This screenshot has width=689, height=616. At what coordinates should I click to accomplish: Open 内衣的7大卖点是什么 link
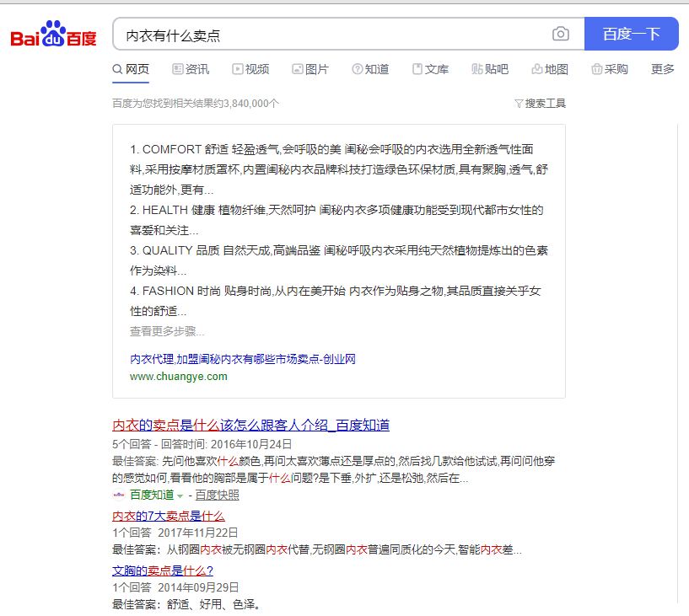(169, 516)
